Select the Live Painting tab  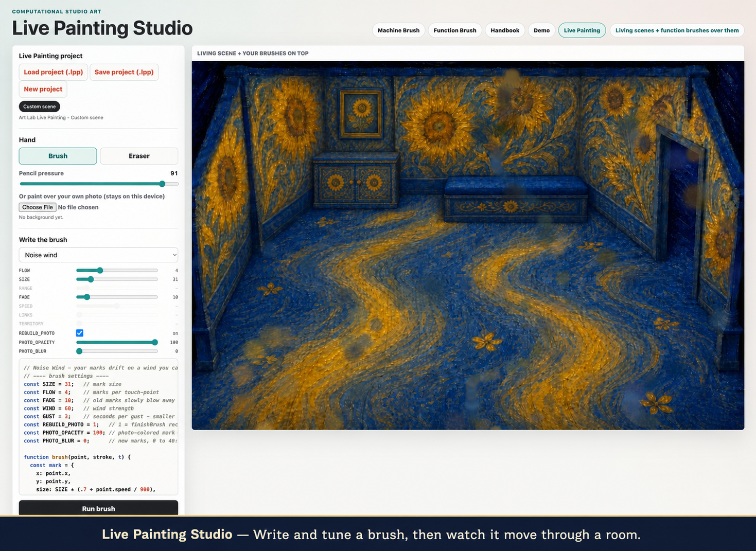pyautogui.click(x=582, y=30)
